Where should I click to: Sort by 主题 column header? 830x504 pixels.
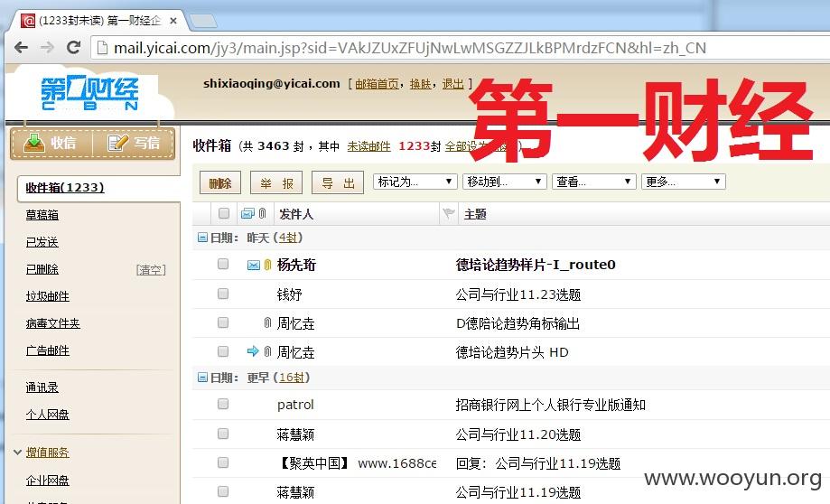pyautogui.click(x=475, y=214)
